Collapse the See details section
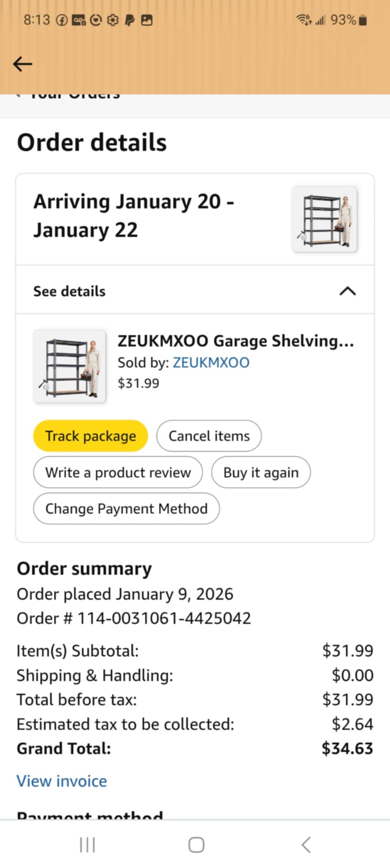390x868 pixels. (x=347, y=291)
